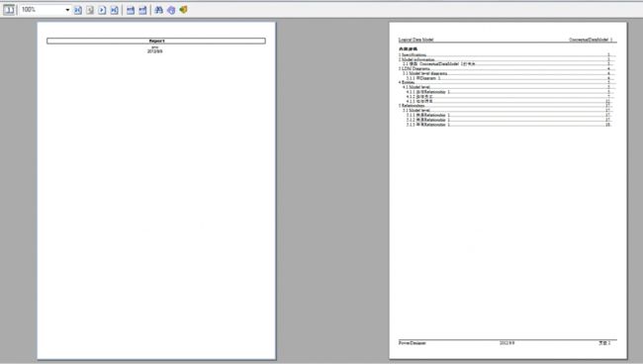The width and height of the screenshot is (643, 364).
Task: Click the green and yellow exit icon
Action: click(x=183, y=10)
